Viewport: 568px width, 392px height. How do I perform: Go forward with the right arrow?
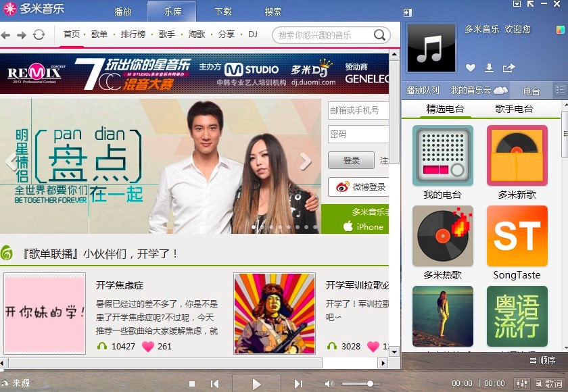click(x=22, y=35)
